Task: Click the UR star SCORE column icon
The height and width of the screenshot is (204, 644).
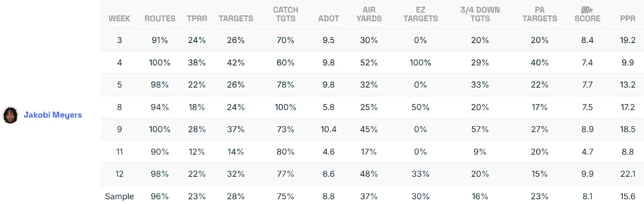Action: pyautogui.click(x=587, y=10)
